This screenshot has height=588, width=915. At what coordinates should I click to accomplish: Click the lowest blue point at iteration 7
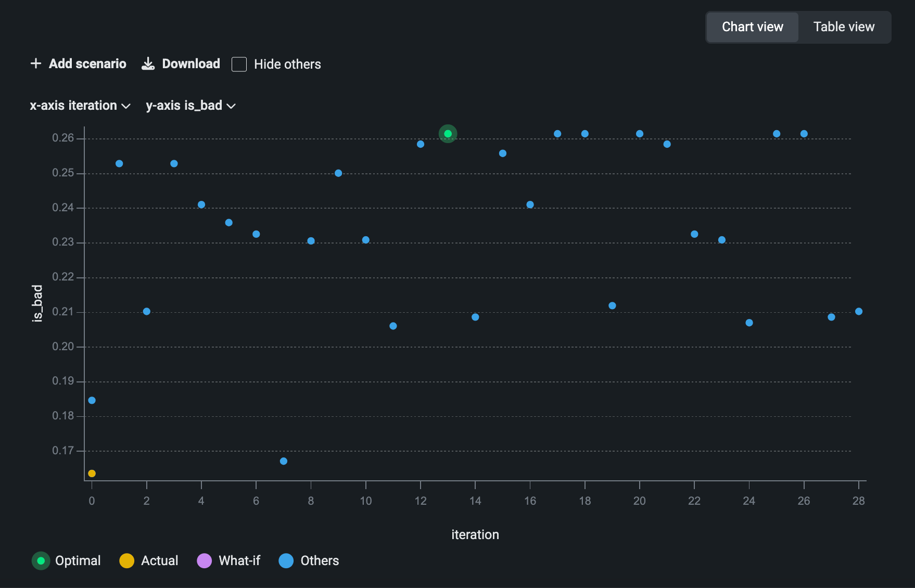click(x=283, y=461)
